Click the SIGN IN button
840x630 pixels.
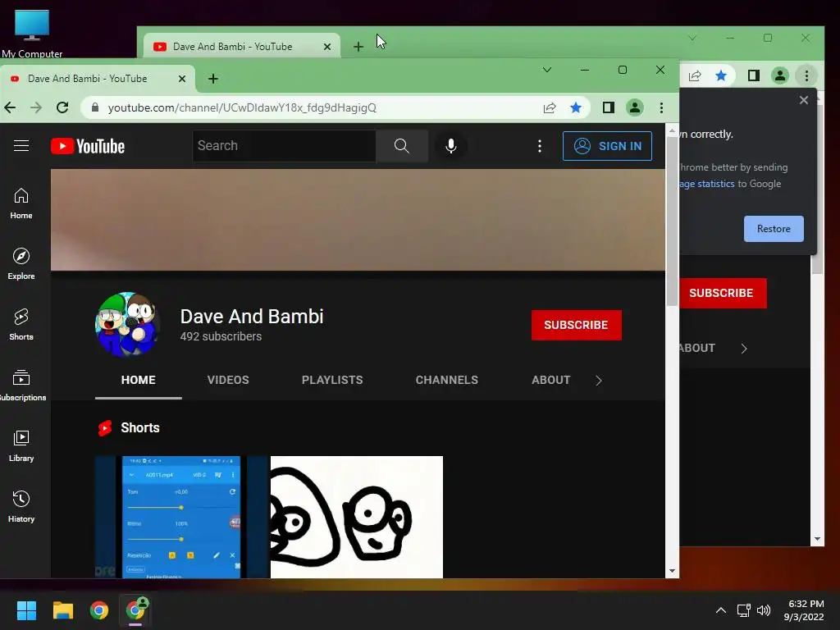click(607, 146)
